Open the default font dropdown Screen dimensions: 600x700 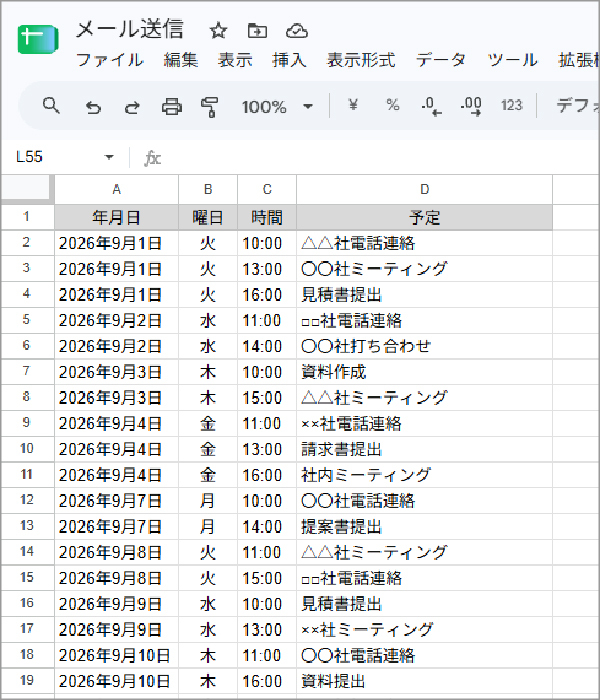coord(578,106)
